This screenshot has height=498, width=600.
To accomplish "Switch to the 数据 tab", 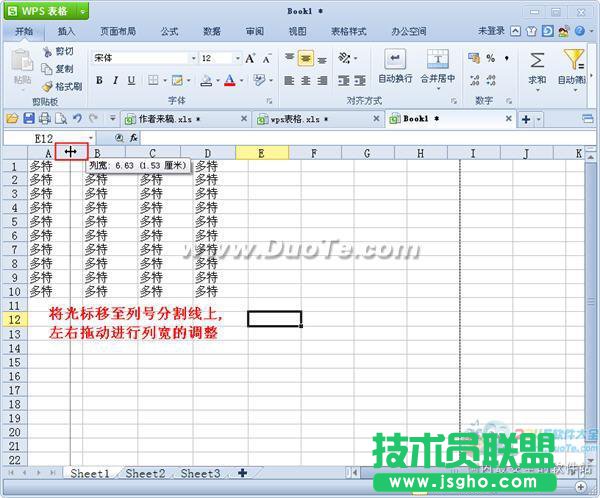I will [x=212, y=31].
